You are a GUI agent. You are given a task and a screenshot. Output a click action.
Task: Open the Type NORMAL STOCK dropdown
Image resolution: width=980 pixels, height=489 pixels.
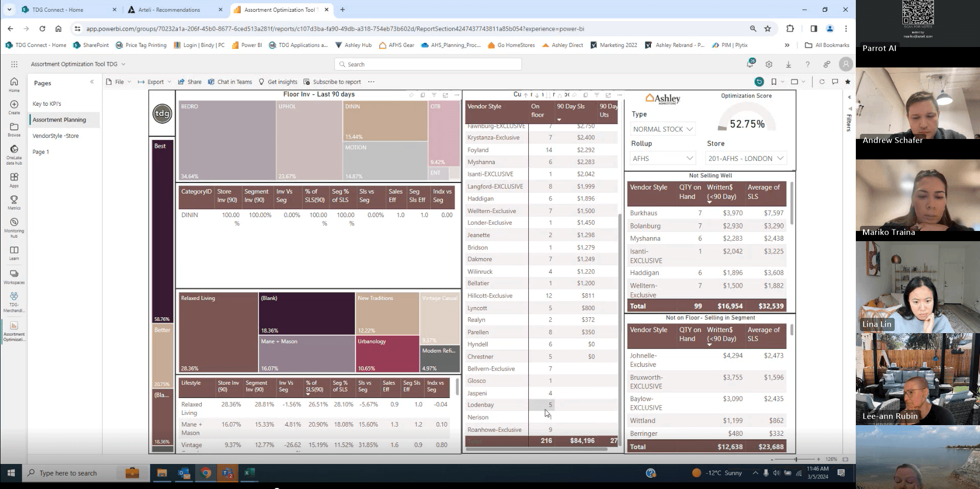click(663, 129)
